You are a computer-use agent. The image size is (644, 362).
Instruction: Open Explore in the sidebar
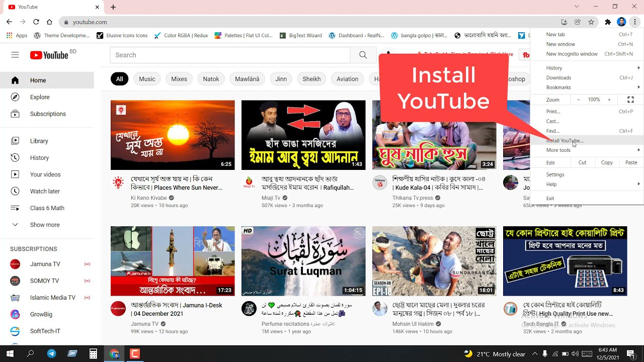click(x=47, y=97)
